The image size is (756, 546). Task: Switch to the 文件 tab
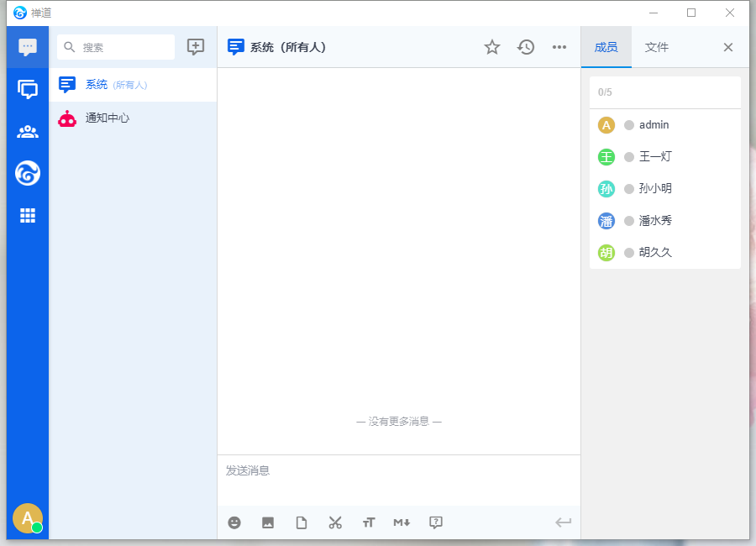click(x=657, y=47)
